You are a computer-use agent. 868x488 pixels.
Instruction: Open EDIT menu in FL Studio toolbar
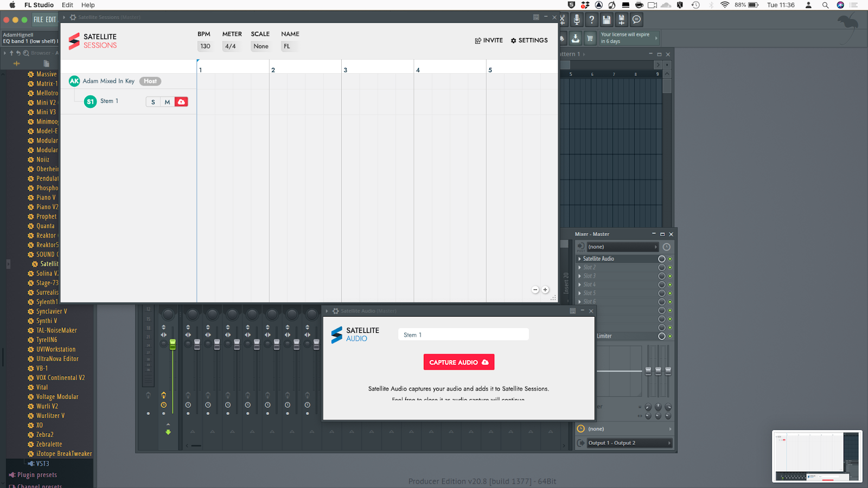click(x=51, y=20)
